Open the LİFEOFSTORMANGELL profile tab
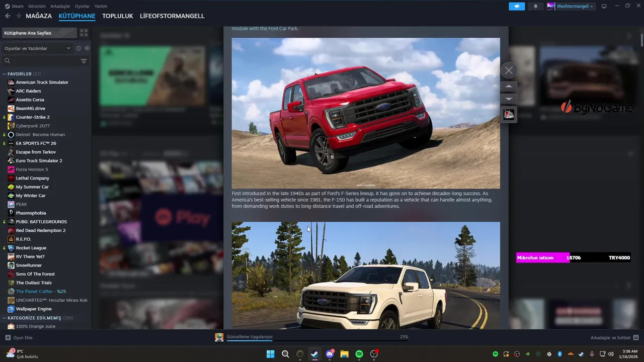 coord(172,16)
